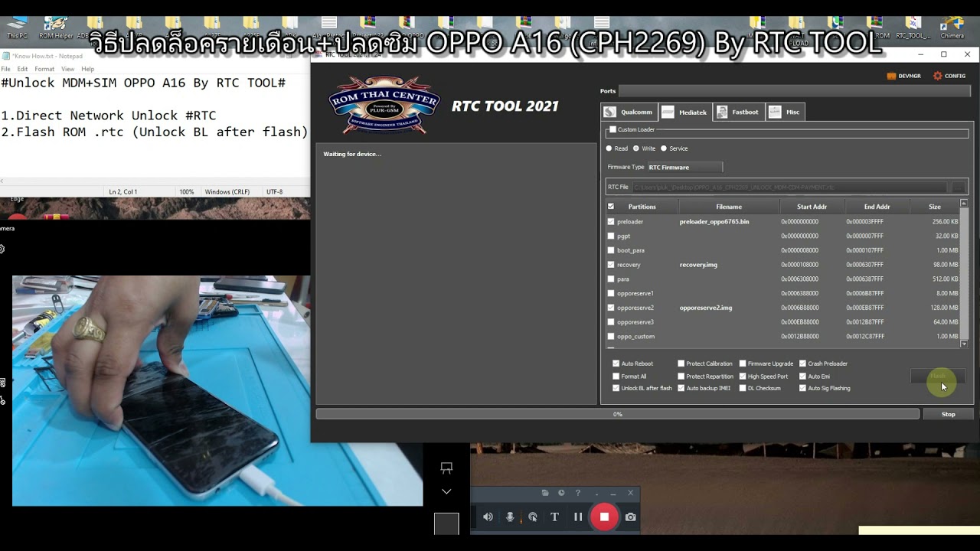Click partition list scroll up arrow
980x551 pixels.
coord(964,204)
